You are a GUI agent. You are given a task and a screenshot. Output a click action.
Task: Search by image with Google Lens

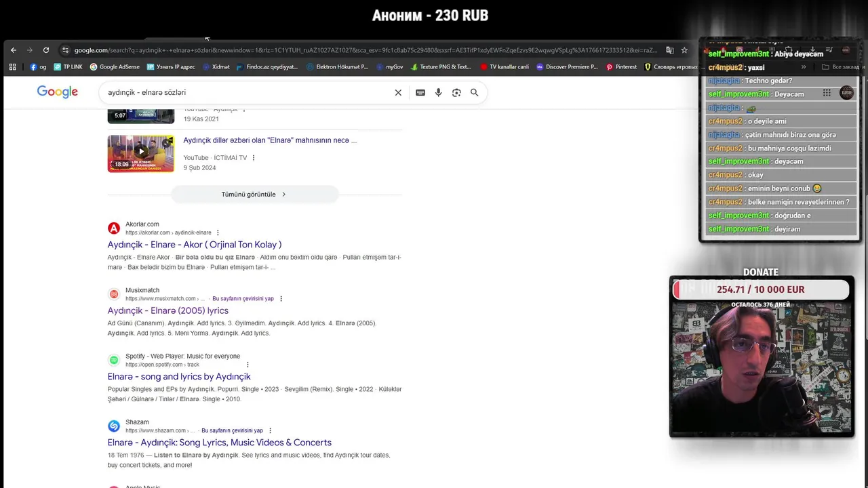[456, 93]
